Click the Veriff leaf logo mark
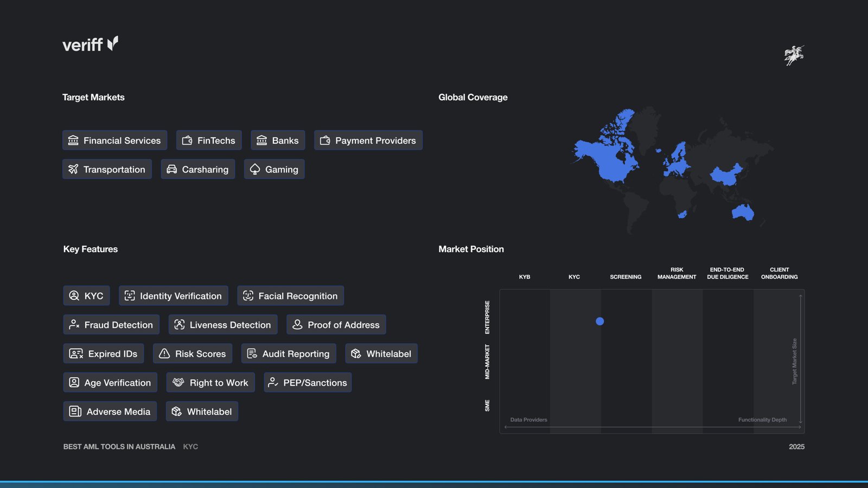The height and width of the screenshot is (488, 868). (x=113, y=43)
